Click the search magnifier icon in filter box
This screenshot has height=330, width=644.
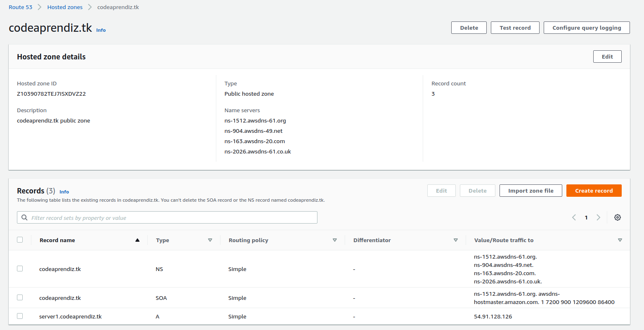24,217
